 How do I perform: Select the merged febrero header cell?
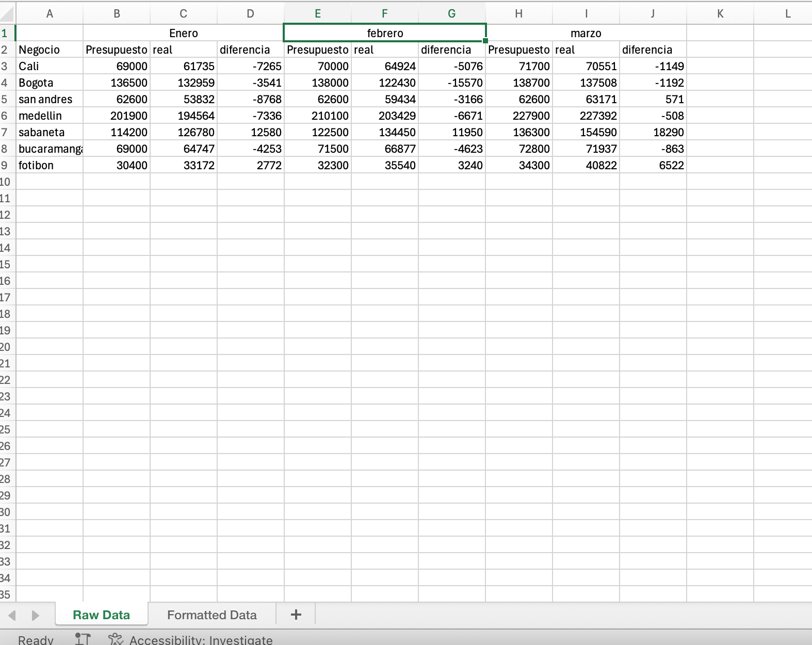click(x=385, y=33)
